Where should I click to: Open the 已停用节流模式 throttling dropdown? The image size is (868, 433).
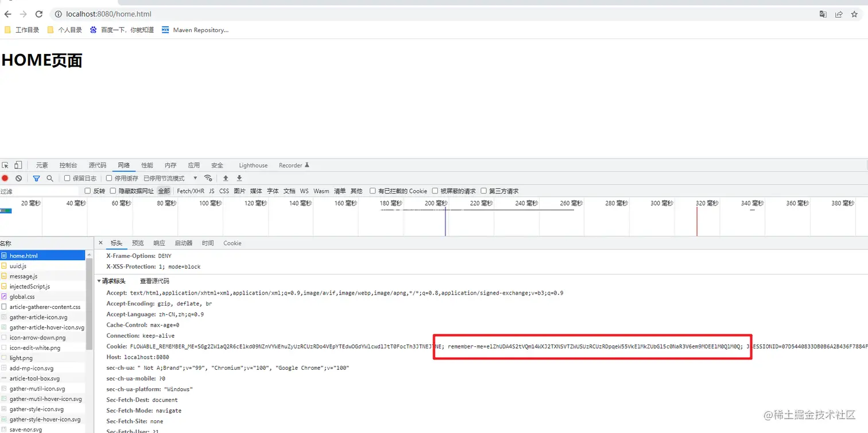click(x=170, y=179)
